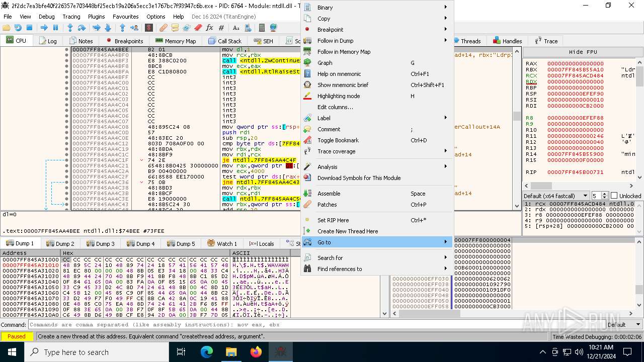Image resolution: width=644 pixels, height=362 pixels.
Task: Click the Trace over toolbar icon
Action: click(108, 28)
